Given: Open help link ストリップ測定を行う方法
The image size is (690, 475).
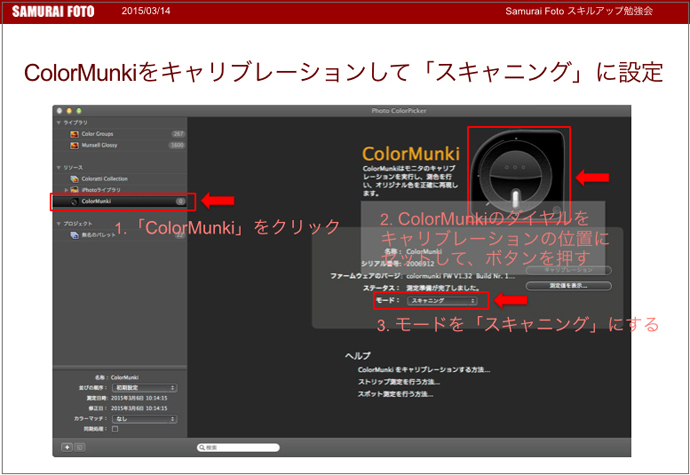Looking at the screenshot, I should click(x=399, y=382).
